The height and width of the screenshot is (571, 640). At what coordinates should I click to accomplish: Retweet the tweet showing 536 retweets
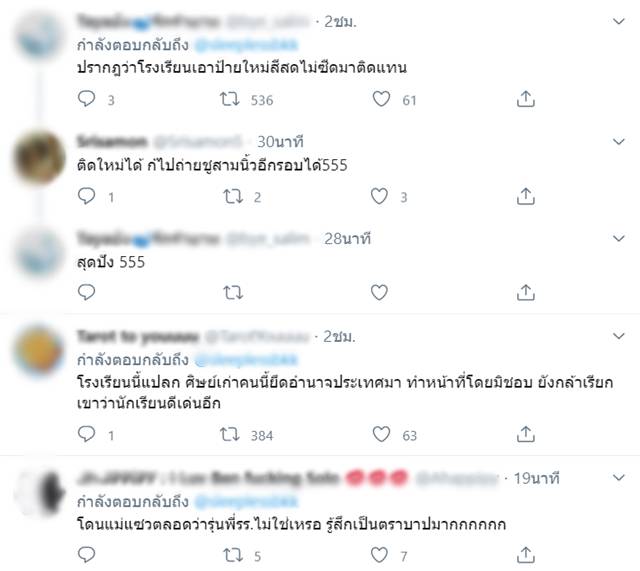click(x=230, y=99)
